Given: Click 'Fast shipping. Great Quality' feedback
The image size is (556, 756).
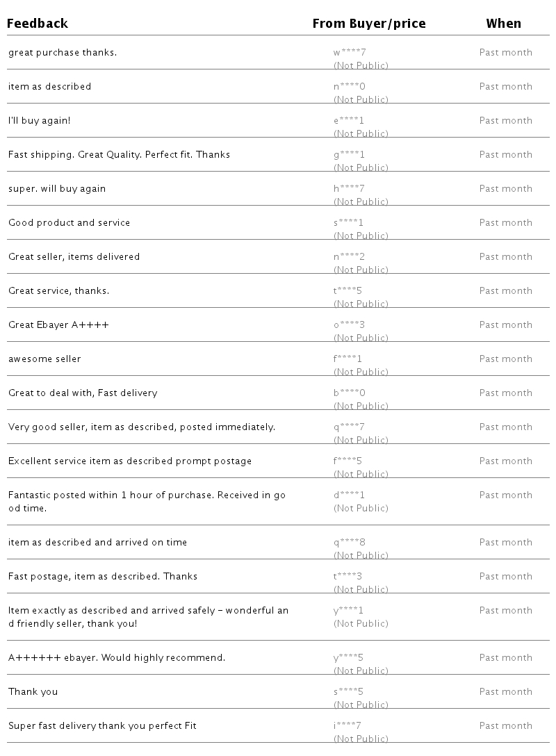Looking at the screenshot, I should pyautogui.click(x=119, y=154).
